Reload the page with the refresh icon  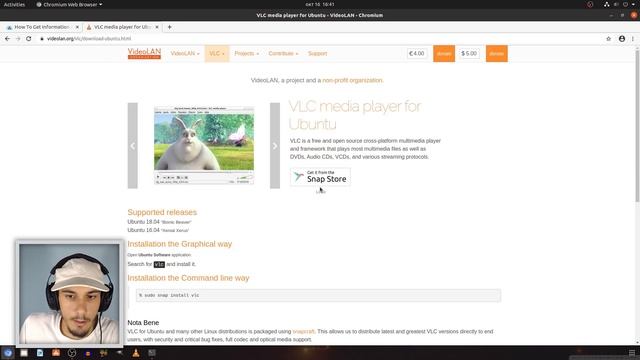(x=29, y=39)
